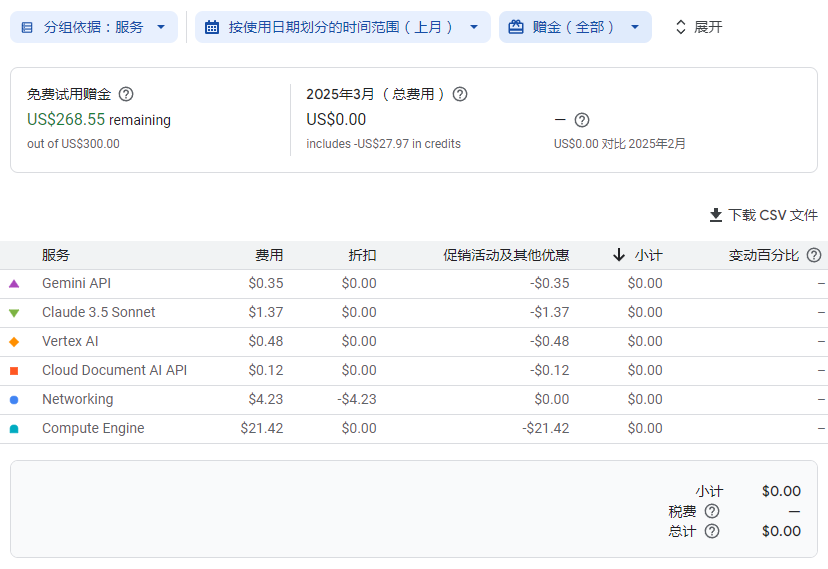The height and width of the screenshot is (569, 828).
Task: Click teal marker for Compute Engine
Action: [14, 429]
